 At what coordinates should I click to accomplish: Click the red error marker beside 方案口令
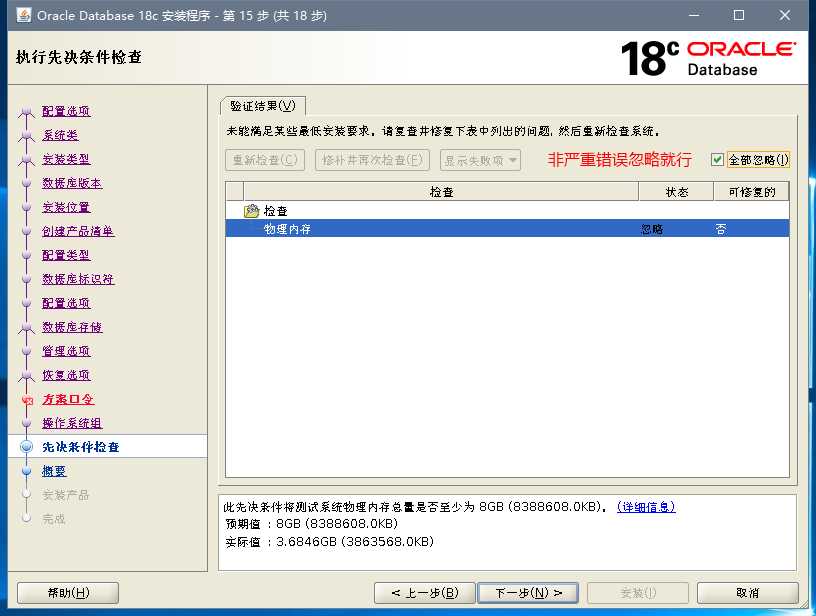coord(28,400)
